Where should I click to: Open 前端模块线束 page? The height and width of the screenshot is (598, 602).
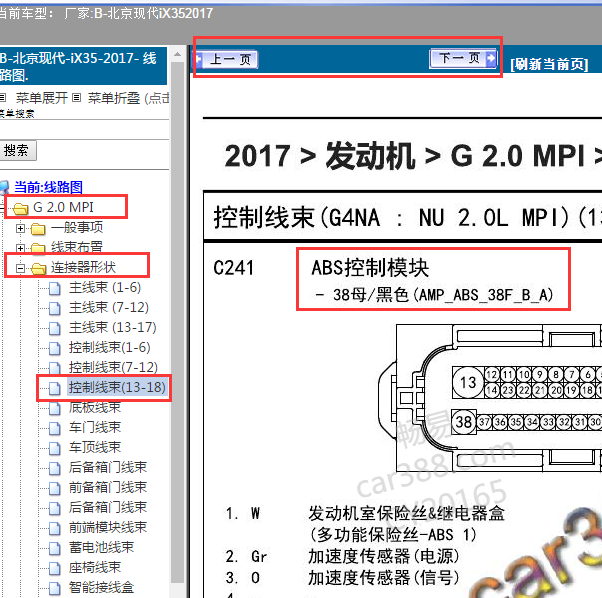point(108,527)
